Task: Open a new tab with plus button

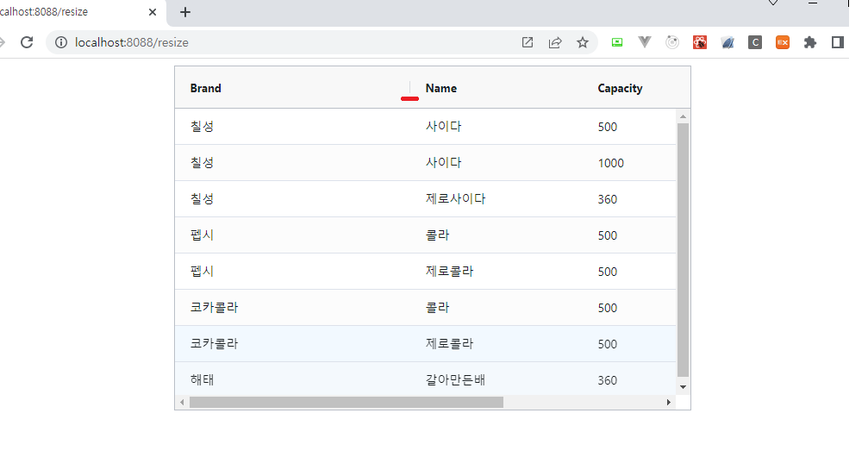Action: point(185,11)
